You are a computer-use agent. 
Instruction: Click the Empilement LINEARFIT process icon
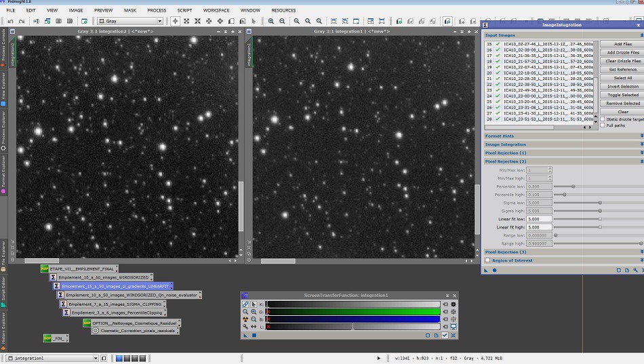coord(115,286)
